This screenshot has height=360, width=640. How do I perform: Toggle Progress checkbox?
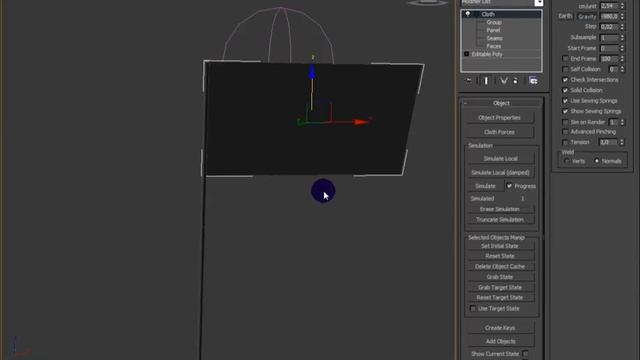(509, 186)
